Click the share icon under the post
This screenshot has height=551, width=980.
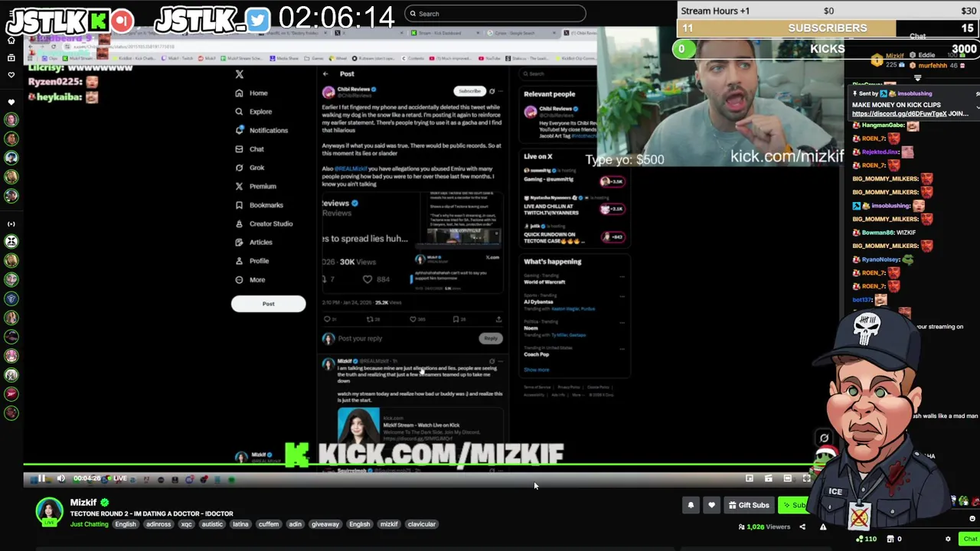coord(498,319)
